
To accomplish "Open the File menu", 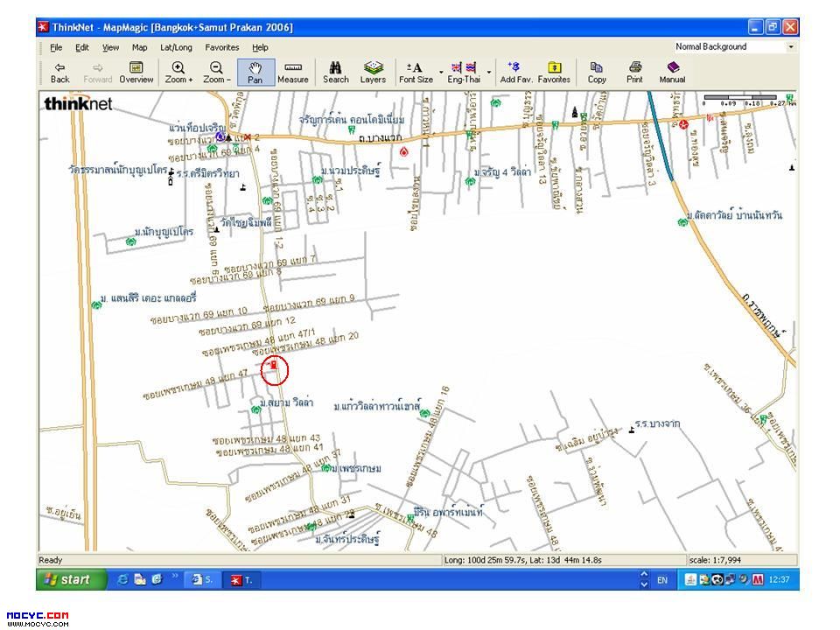I will [x=56, y=47].
